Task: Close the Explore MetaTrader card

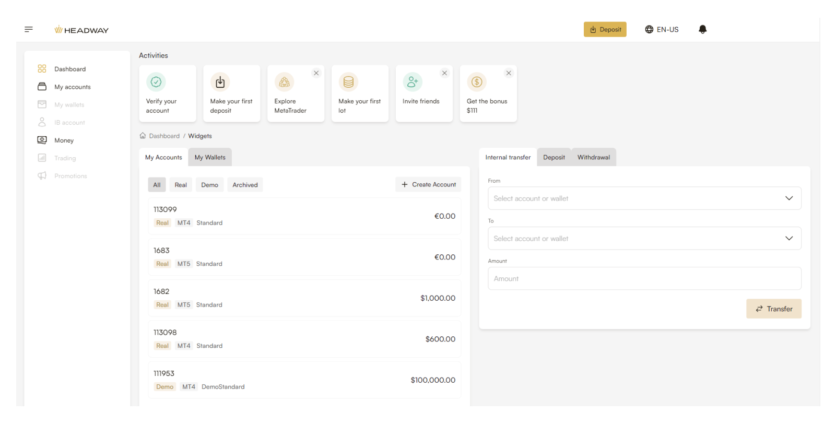Action: (x=316, y=73)
